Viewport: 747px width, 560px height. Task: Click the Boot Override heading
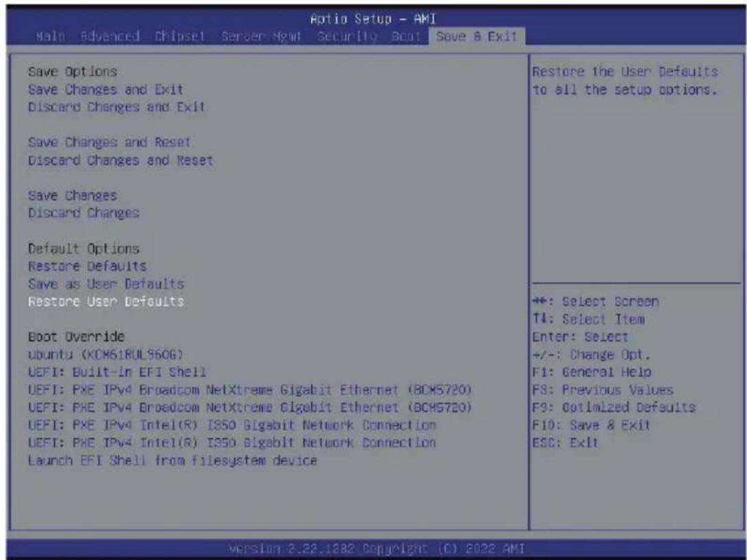point(76,337)
